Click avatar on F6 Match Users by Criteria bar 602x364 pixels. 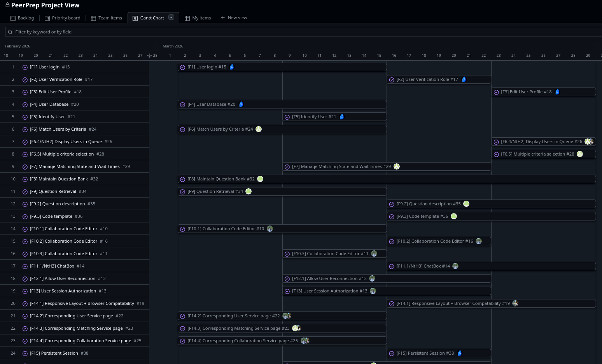(259, 129)
